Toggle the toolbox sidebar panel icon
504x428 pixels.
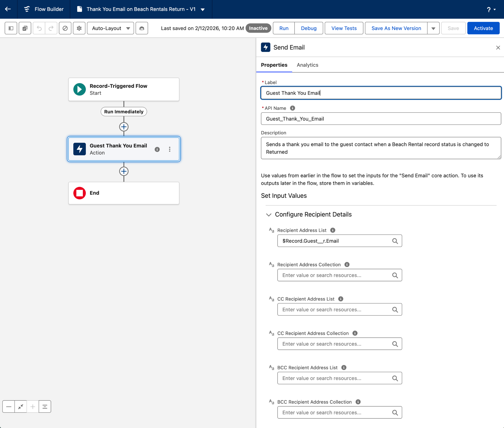(x=11, y=28)
